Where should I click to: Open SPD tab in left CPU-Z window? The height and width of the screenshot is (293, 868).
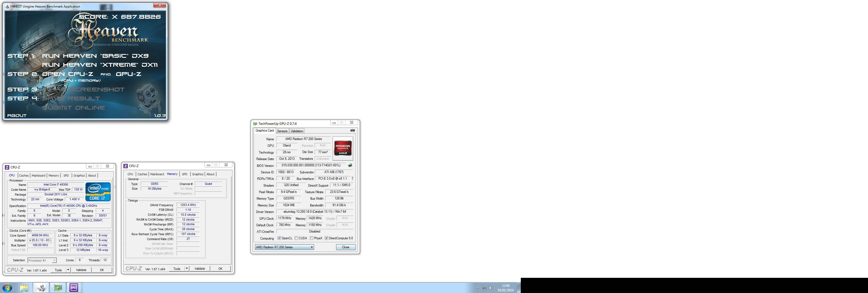click(66, 176)
